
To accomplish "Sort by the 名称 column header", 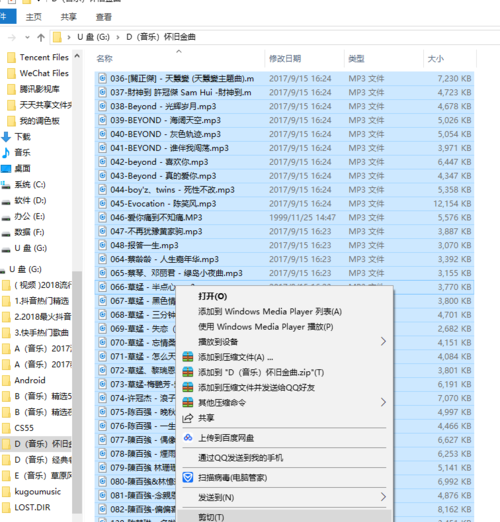I will coord(179,59).
